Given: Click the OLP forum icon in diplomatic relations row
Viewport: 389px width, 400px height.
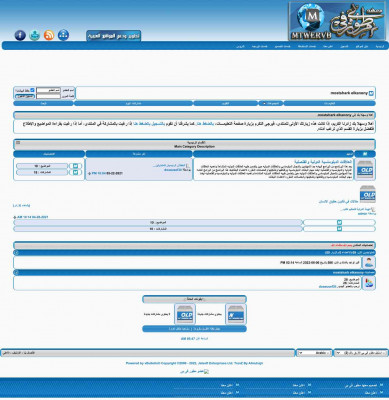Looking at the screenshot, I should 365,169.
